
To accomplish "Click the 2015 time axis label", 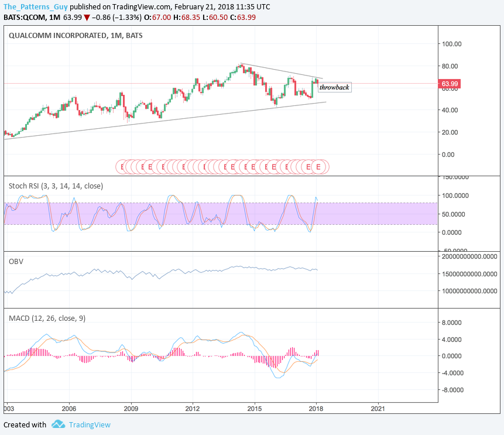I will [254, 409].
